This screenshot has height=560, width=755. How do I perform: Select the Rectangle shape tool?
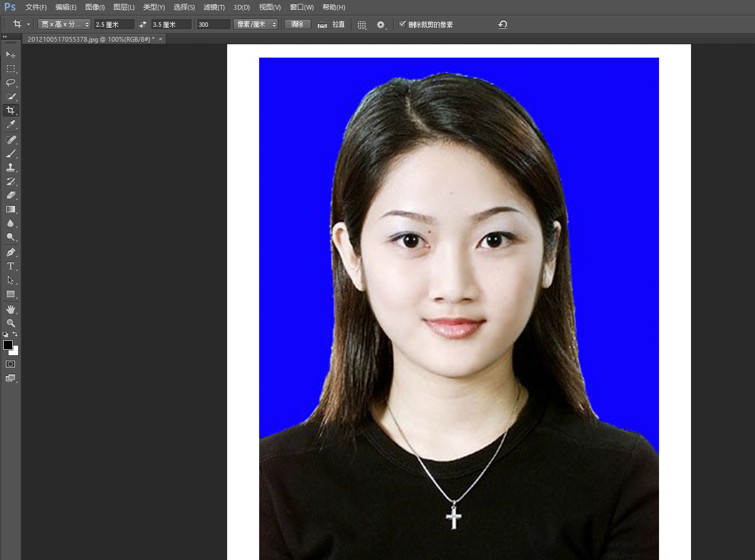click(x=11, y=294)
